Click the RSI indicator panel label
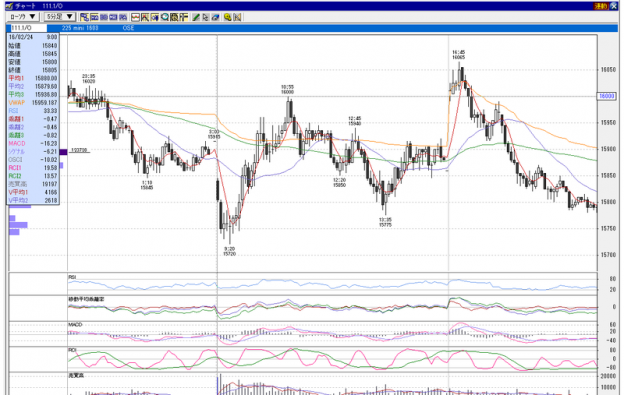 (x=72, y=277)
